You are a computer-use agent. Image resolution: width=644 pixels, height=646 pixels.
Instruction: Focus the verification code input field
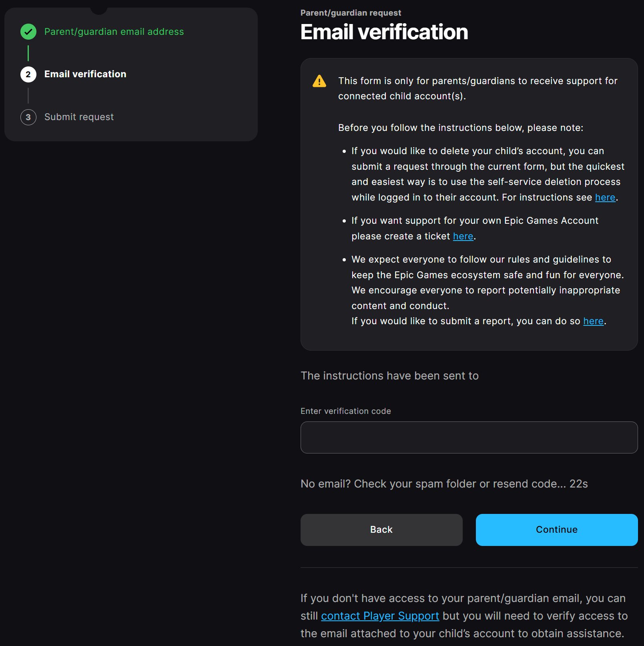point(469,437)
